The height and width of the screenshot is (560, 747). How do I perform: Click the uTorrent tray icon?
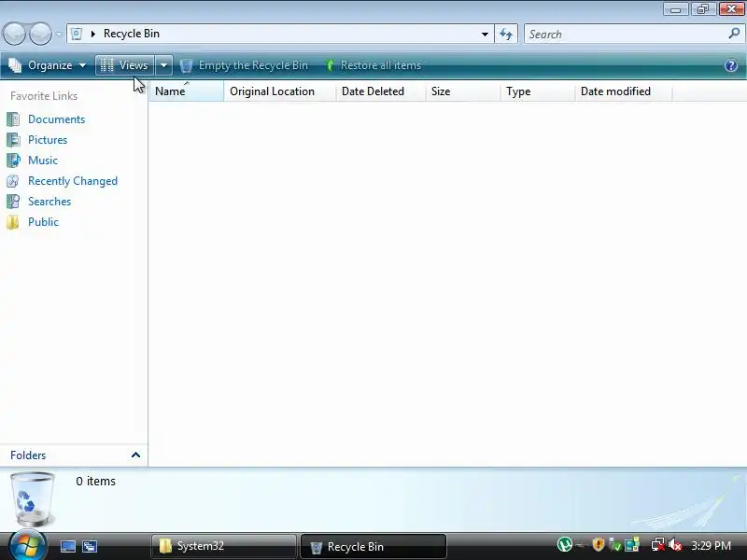click(x=565, y=544)
